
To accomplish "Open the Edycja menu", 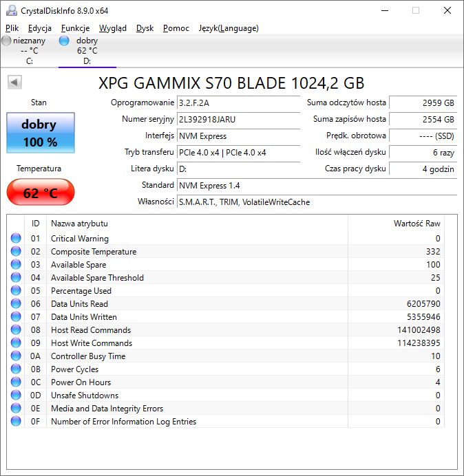I will tap(39, 28).
